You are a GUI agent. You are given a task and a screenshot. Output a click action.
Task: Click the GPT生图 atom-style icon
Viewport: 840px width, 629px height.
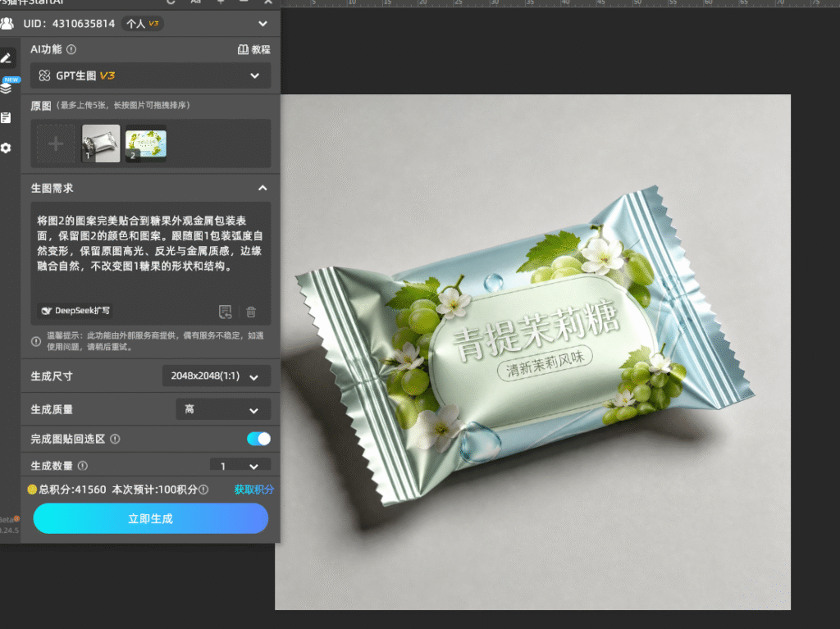tap(44, 75)
